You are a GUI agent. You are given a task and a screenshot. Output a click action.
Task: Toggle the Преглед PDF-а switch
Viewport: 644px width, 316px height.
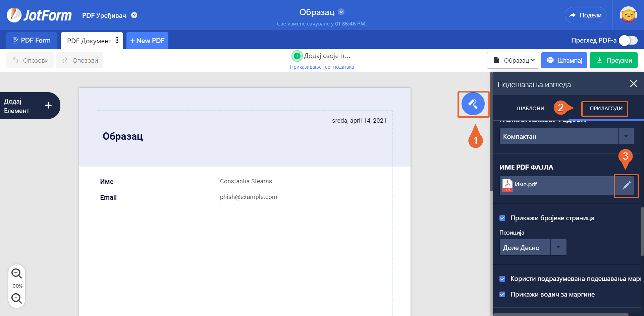click(x=628, y=41)
